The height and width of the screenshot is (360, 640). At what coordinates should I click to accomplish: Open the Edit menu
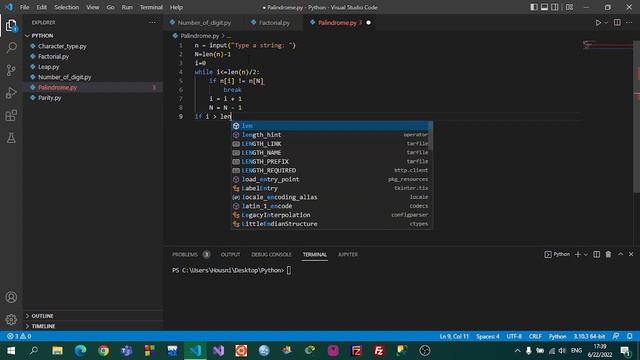click(42, 7)
